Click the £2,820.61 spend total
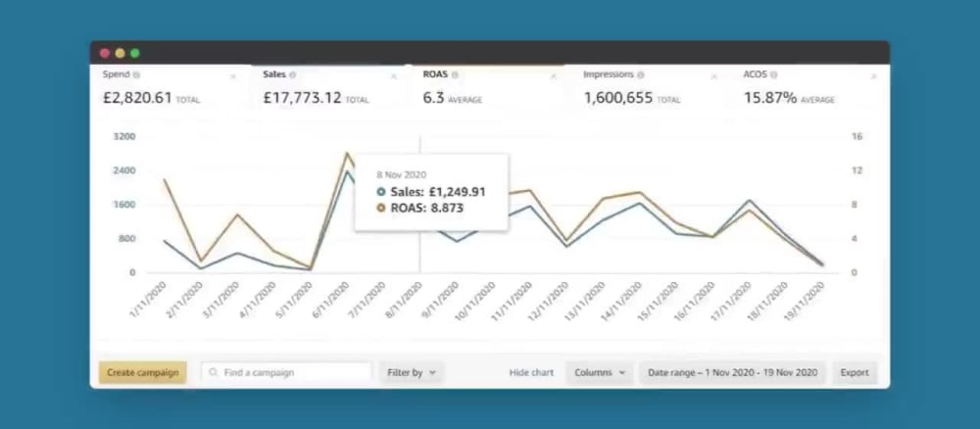 pos(137,98)
